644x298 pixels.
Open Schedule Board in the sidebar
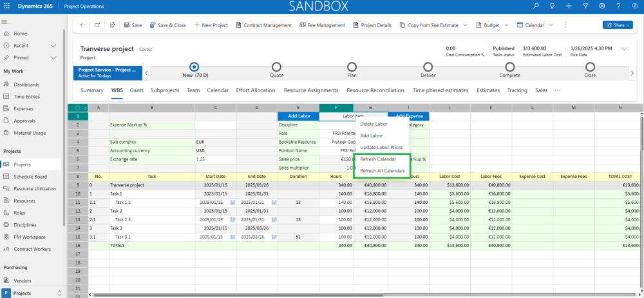click(x=31, y=177)
